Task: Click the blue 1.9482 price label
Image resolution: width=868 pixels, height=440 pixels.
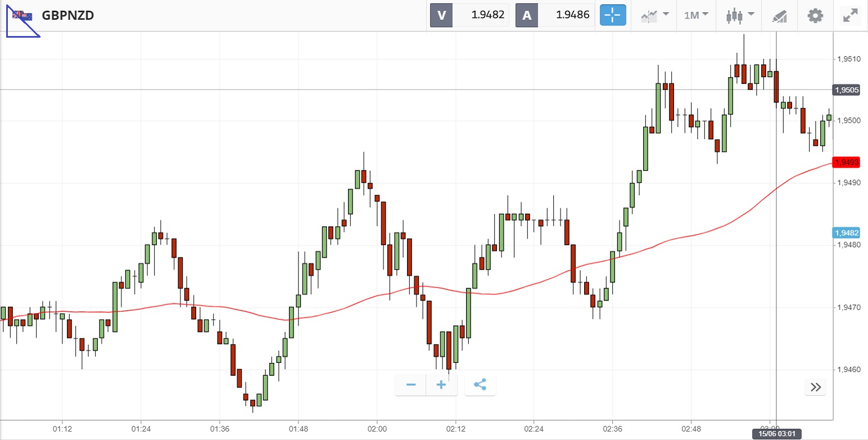Action: pos(847,233)
